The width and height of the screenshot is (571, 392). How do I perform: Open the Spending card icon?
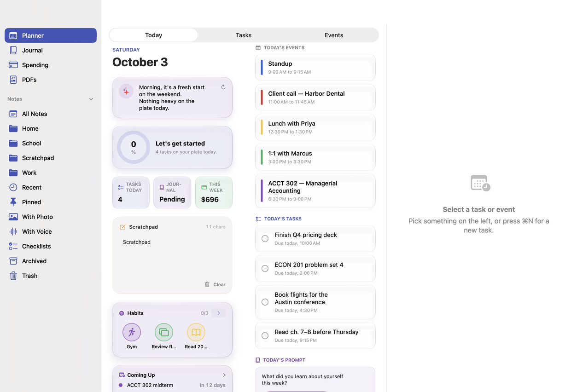[x=13, y=65]
